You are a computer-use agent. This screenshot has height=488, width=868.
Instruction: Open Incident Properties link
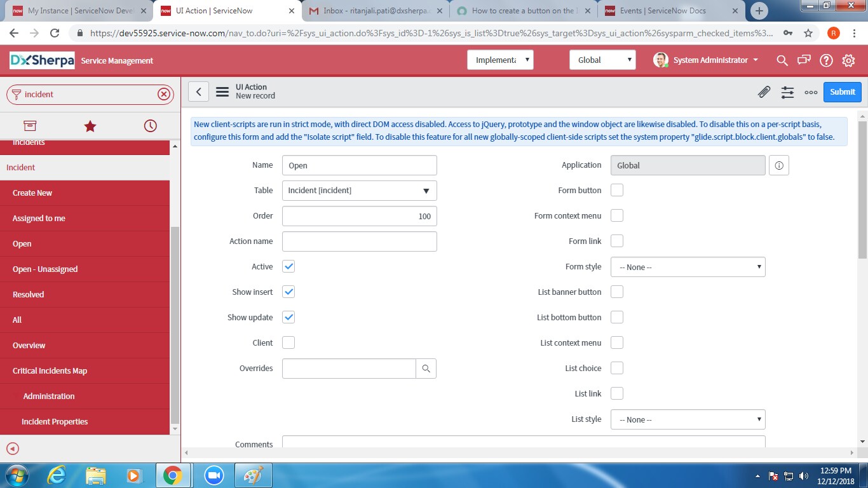point(55,421)
